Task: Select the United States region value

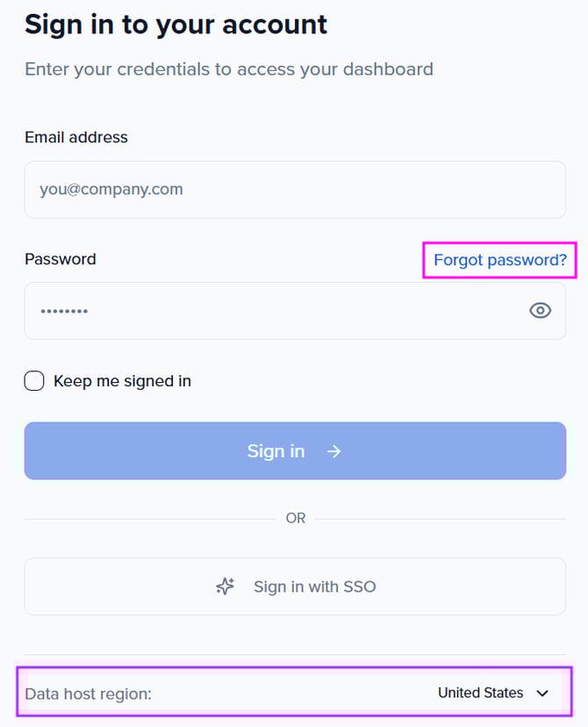Action: click(x=480, y=693)
